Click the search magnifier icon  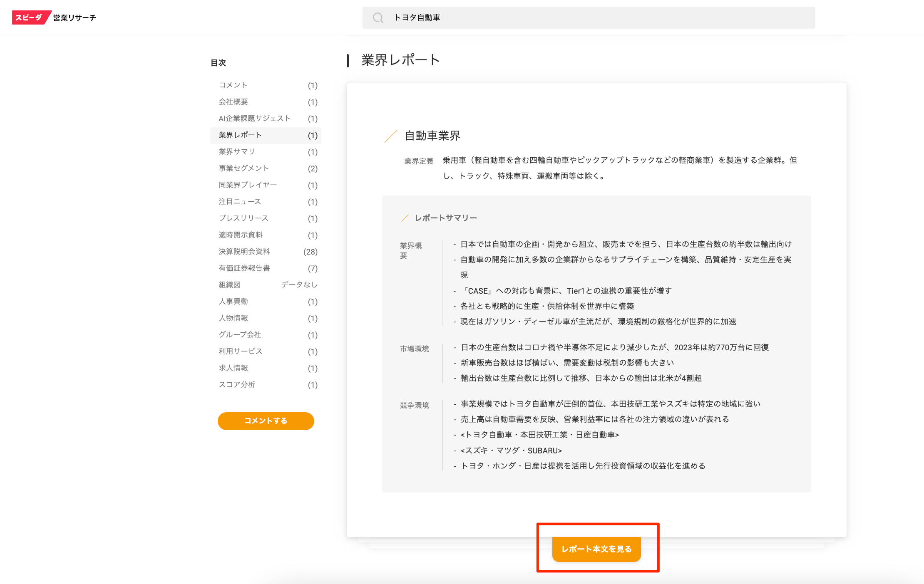coord(378,17)
